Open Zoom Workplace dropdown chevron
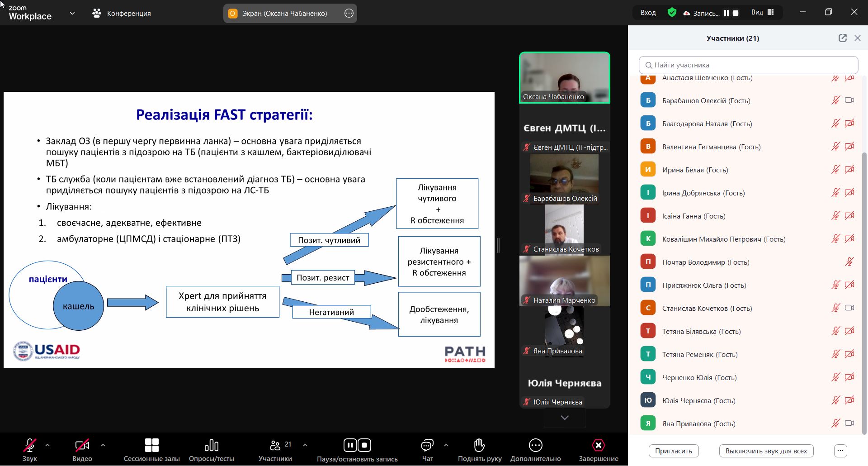This screenshot has height=466, width=868. 72,13
